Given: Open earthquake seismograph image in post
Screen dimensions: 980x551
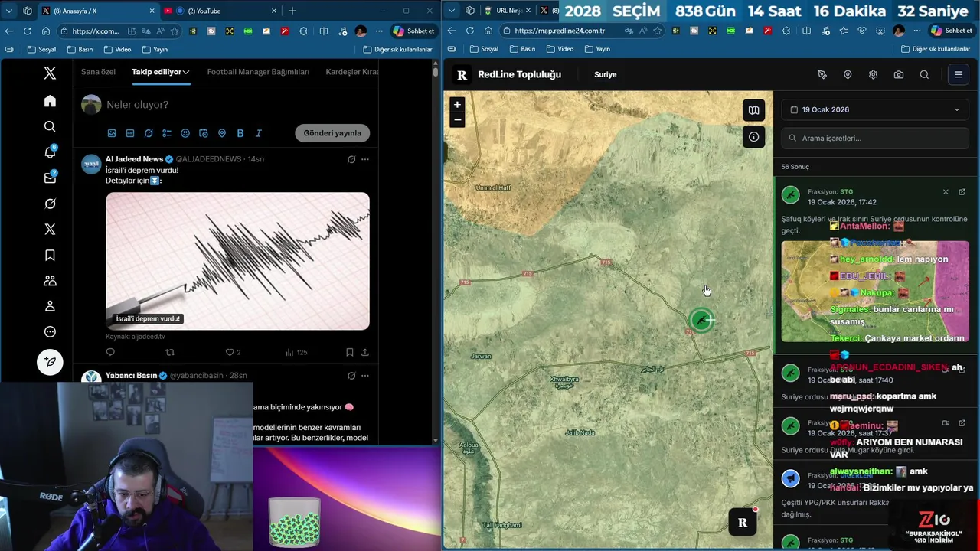Looking at the screenshot, I should (x=237, y=261).
